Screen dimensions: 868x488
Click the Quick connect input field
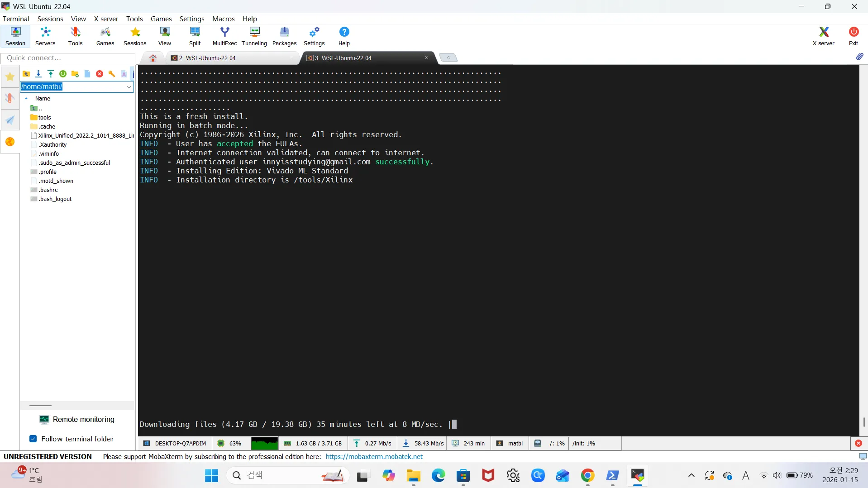point(68,58)
